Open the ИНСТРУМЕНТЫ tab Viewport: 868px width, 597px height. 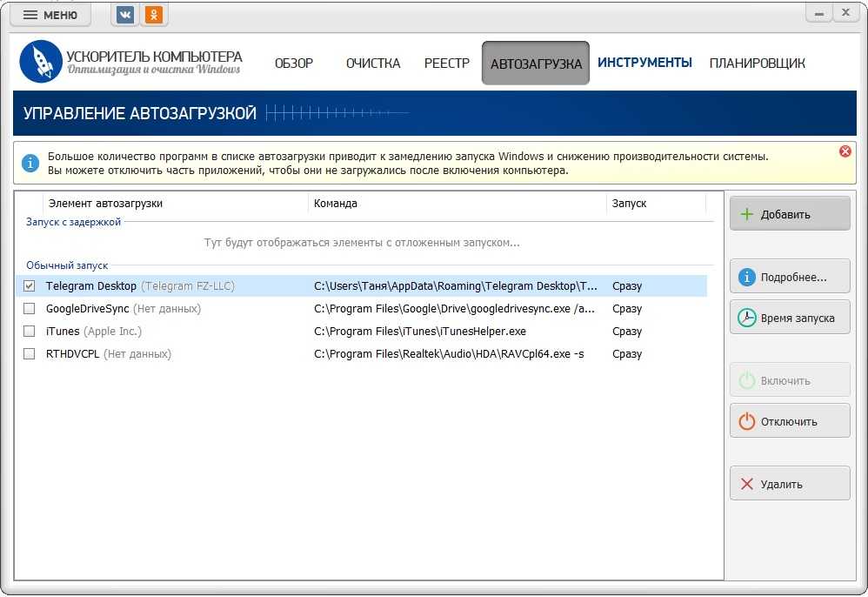tap(644, 63)
